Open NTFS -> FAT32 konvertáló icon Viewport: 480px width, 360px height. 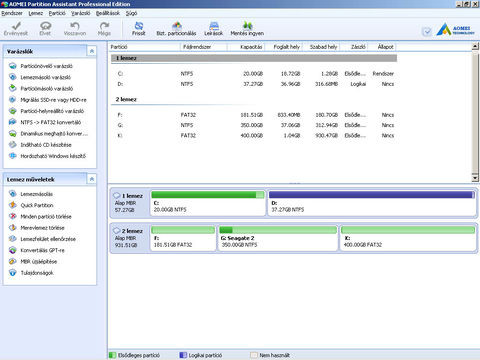[x=13, y=122]
